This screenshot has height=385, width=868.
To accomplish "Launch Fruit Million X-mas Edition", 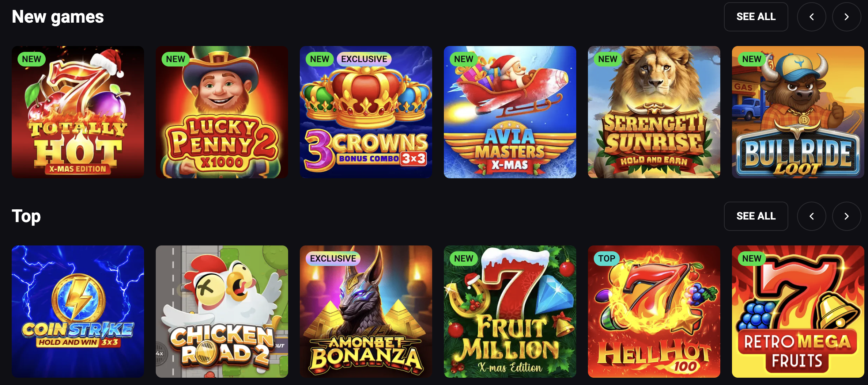I will (510, 312).
